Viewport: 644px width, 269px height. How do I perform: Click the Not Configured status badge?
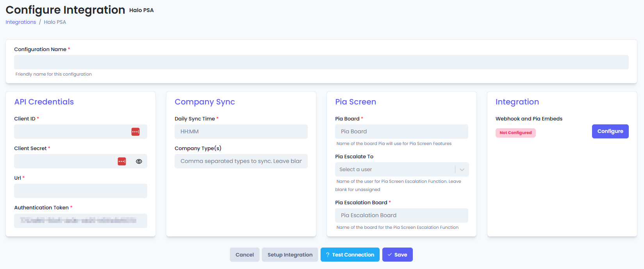click(x=516, y=133)
